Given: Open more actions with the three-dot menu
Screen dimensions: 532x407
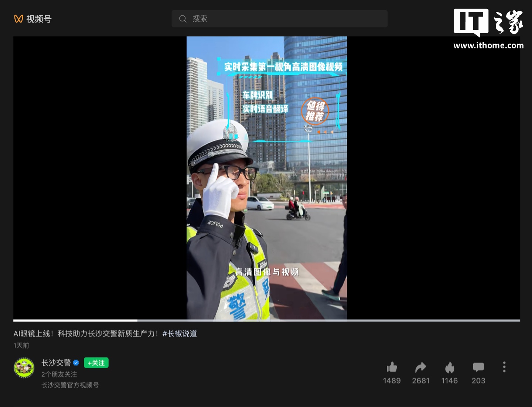Looking at the screenshot, I should coord(504,367).
